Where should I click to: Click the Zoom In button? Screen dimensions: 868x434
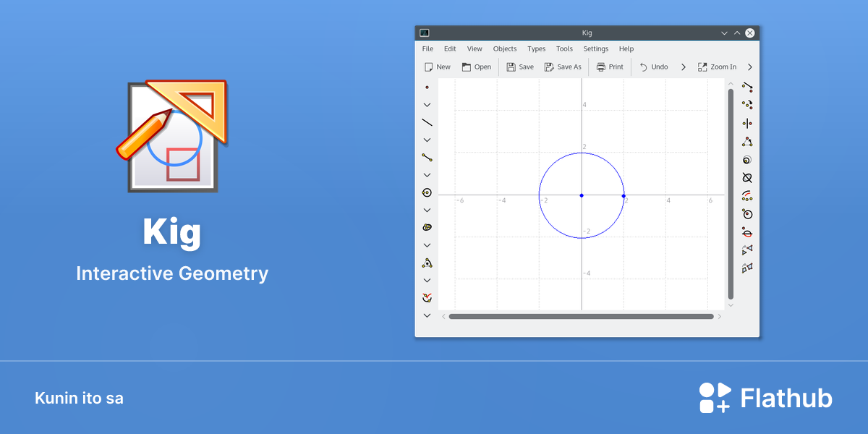717,67
